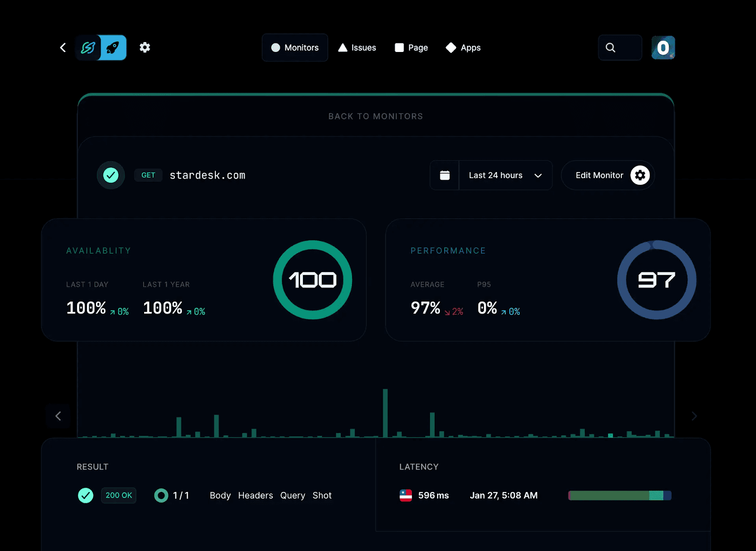Click the 1/1 assertion indicator
Screen dimensions: 756x551
[172, 495]
